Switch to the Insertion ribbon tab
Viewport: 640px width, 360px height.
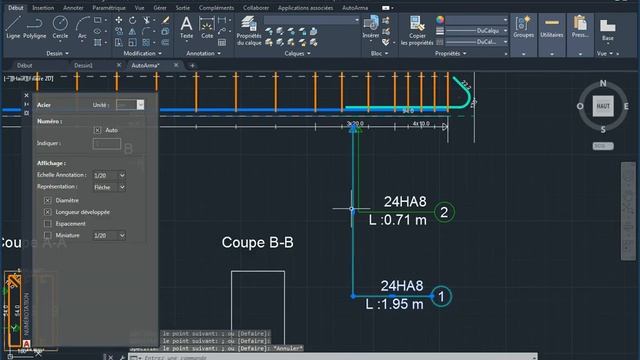click(43, 8)
